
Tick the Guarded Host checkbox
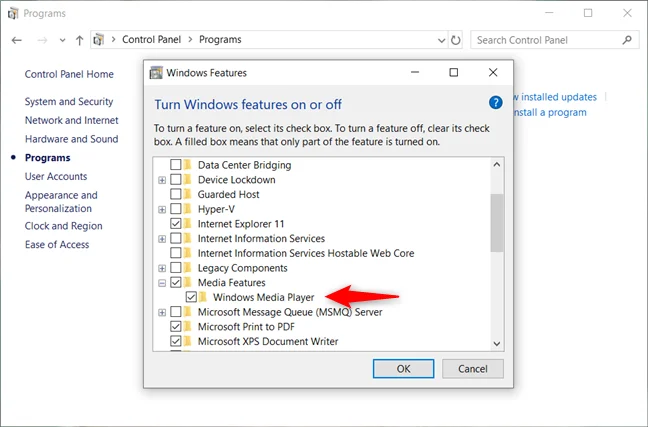[176, 194]
